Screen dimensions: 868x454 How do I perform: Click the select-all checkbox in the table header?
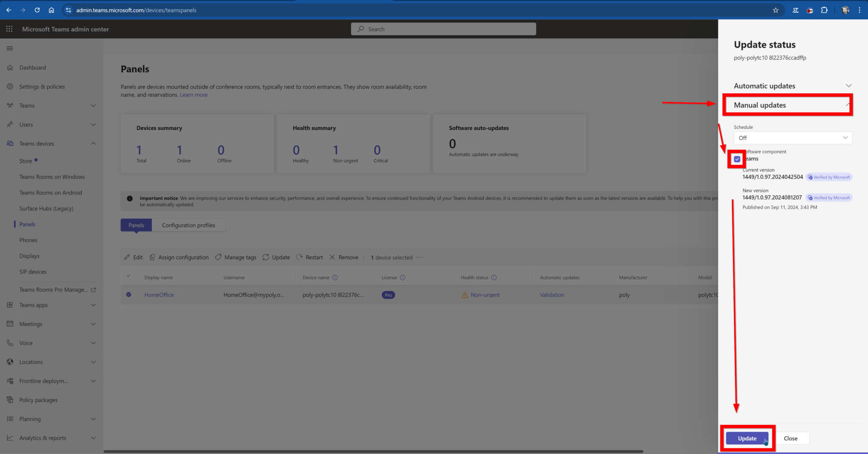[129, 276]
